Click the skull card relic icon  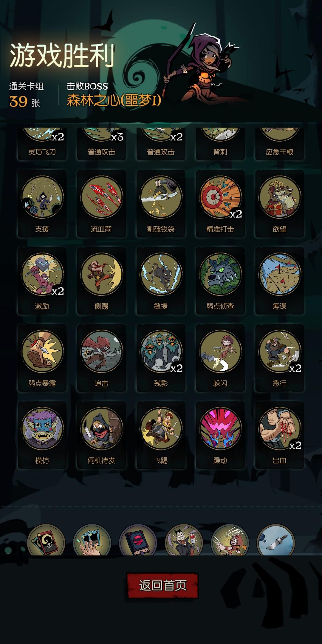click(46, 540)
